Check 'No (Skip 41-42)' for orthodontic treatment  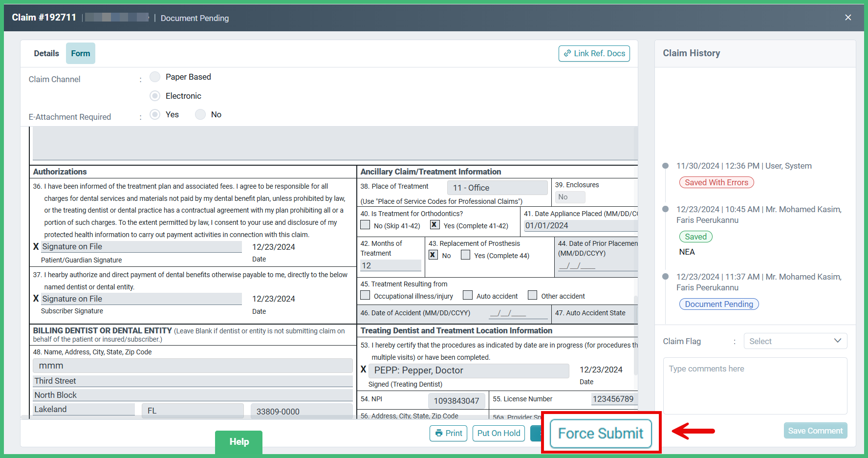(x=365, y=224)
